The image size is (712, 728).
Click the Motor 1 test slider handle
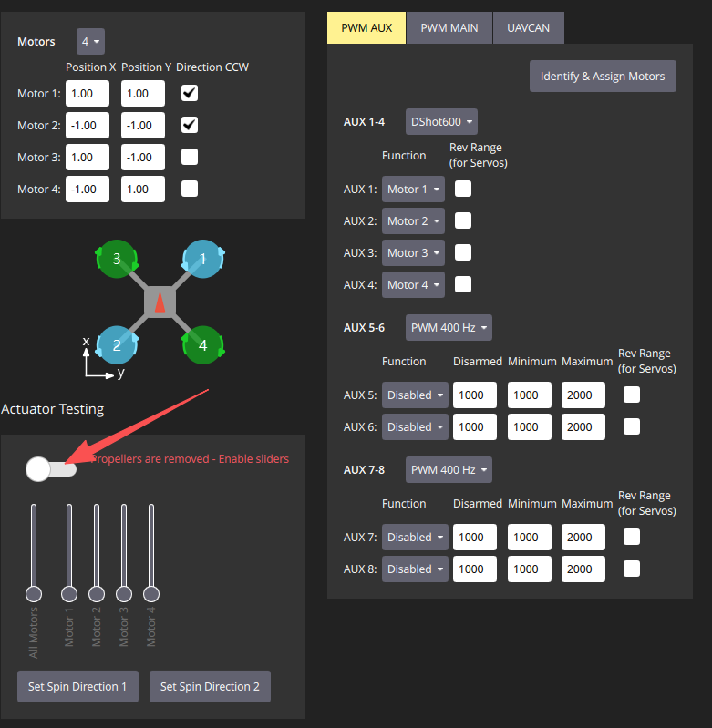tap(69, 594)
